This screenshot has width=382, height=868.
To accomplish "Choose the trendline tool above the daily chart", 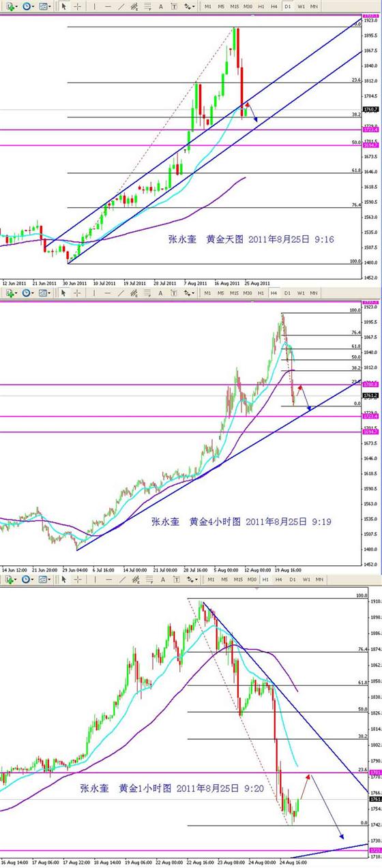I will pyautogui.click(x=121, y=6).
